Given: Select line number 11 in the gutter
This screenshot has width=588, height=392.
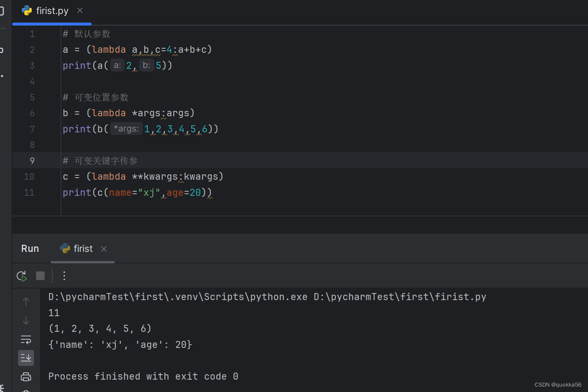Looking at the screenshot, I should point(29,192).
